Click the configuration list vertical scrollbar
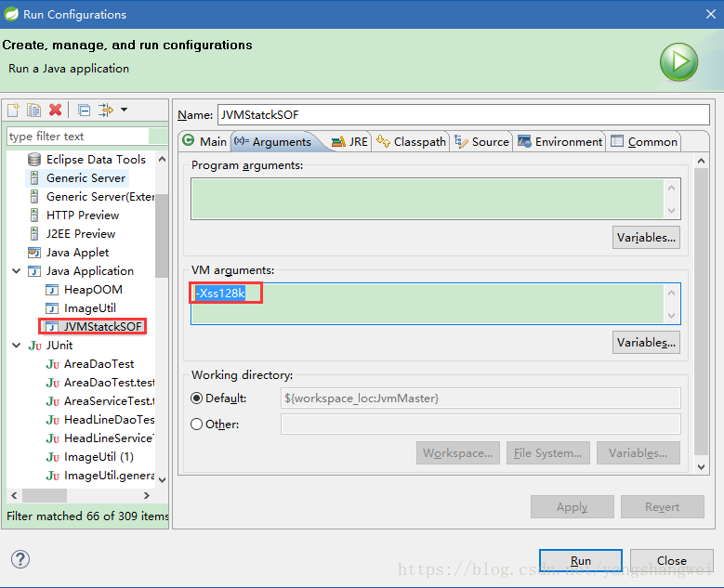Image resolution: width=724 pixels, height=588 pixels. pyautogui.click(x=162, y=242)
